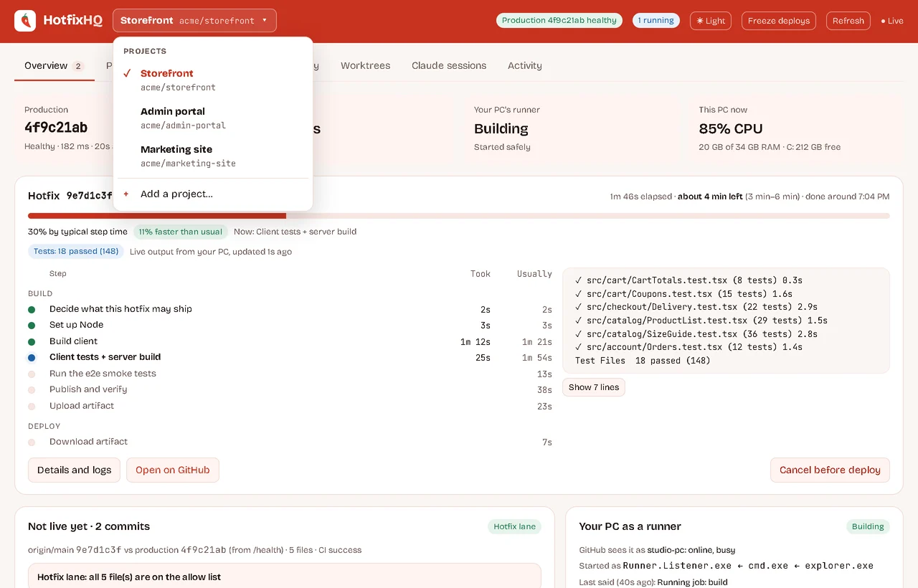
Task: Select the Decide what this hotfix may ship step
Action: click(290, 309)
